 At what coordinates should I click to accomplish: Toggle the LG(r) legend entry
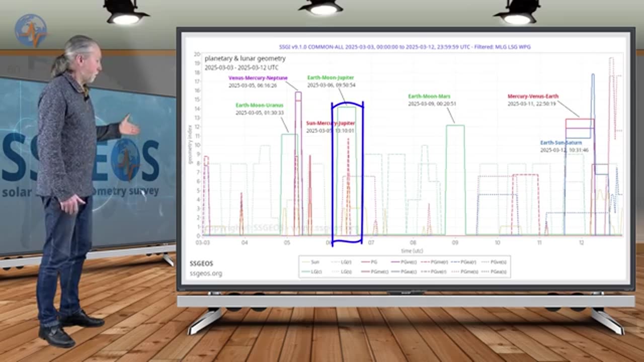click(x=341, y=262)
